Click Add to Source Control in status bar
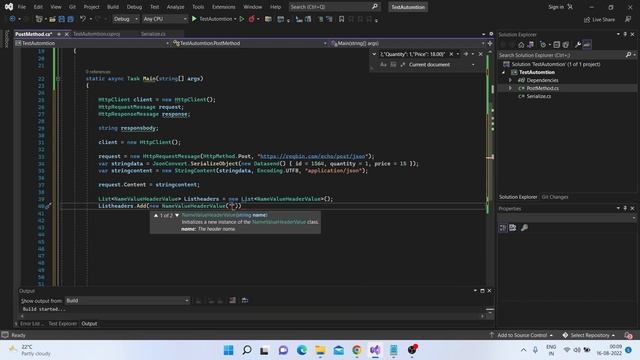 [522, 335]
